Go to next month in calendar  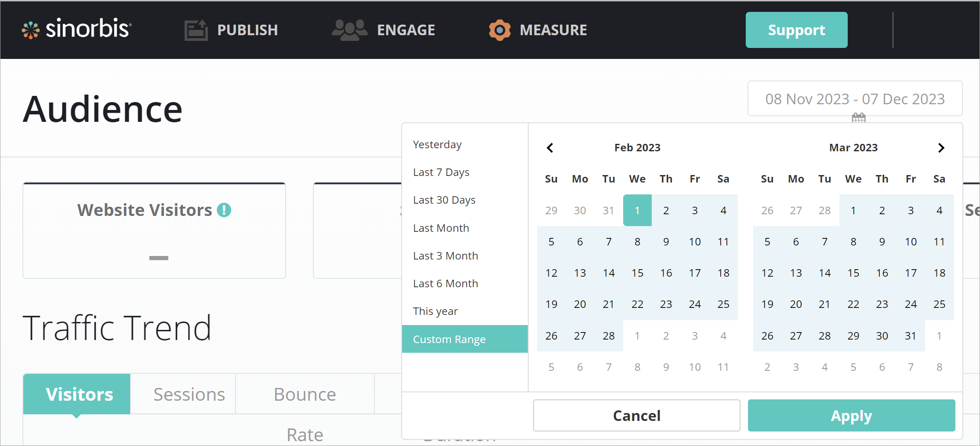click(x=941, y=148)
